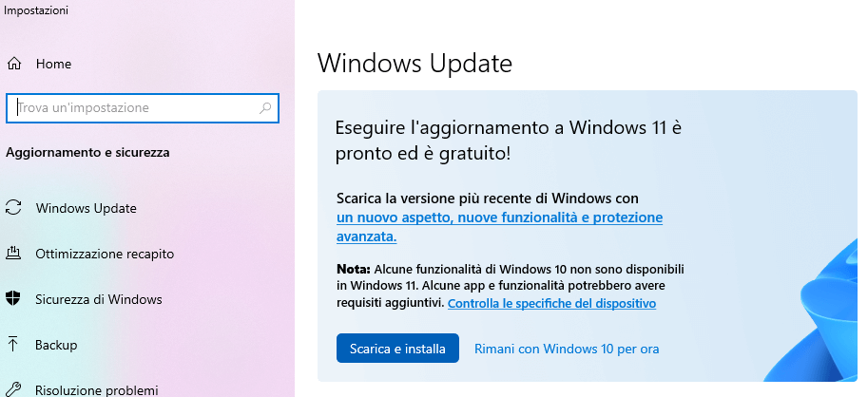Focus the Trova un'impostazione search field
The height and width of the screenshot is (397, 868).
click(133, 108)
